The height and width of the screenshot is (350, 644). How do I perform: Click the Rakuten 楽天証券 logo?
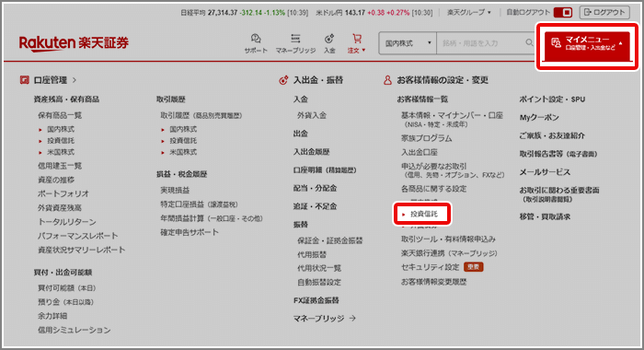pos(74,43)
